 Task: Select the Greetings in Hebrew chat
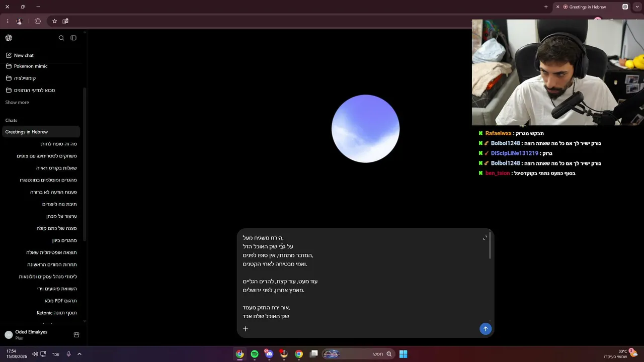click(x=40, y=132)
